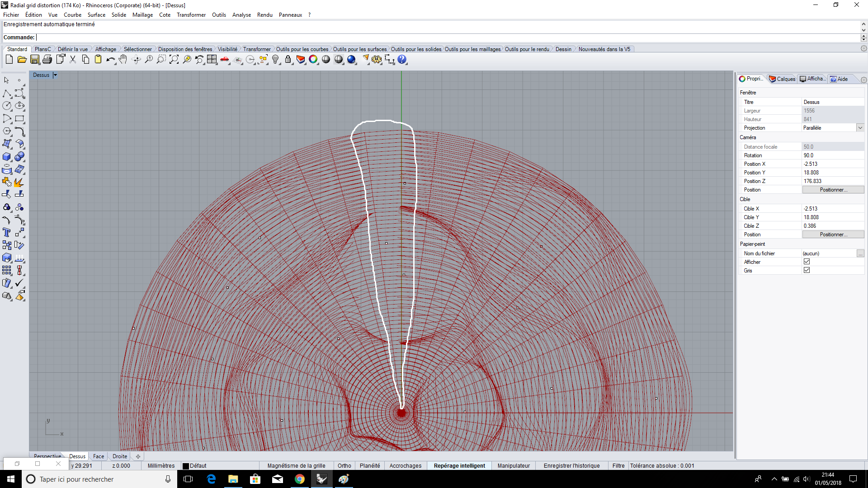
Task: Click the black Défaut layer color swatch
Action: [x=185, y=466]
